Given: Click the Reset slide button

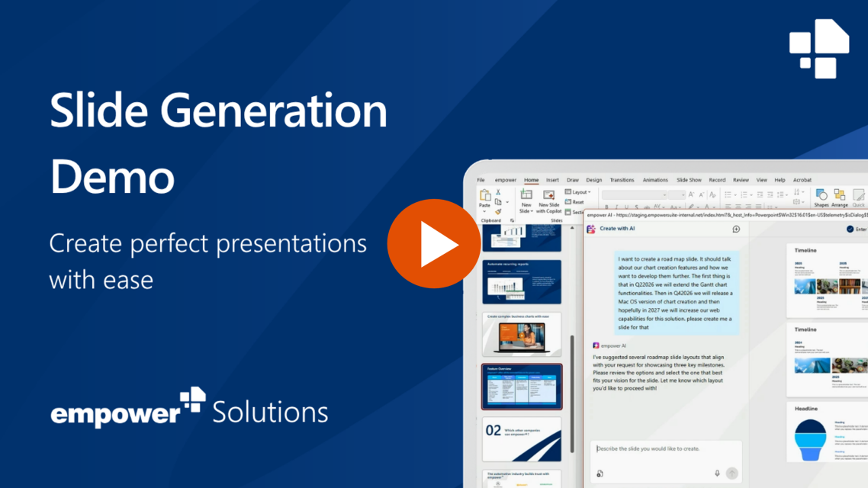Looking at the screenshot, I should [574, 202].
